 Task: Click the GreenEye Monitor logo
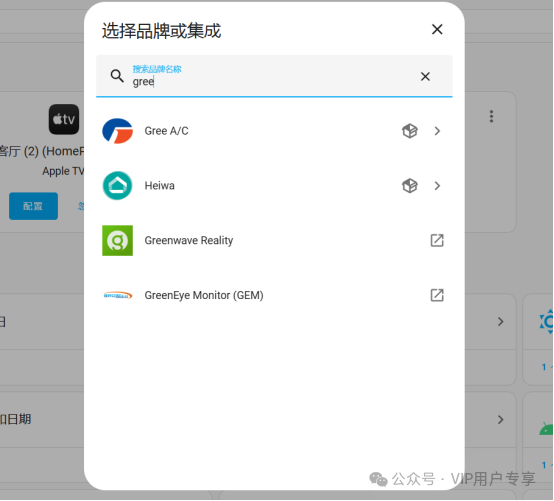(117, 295)
